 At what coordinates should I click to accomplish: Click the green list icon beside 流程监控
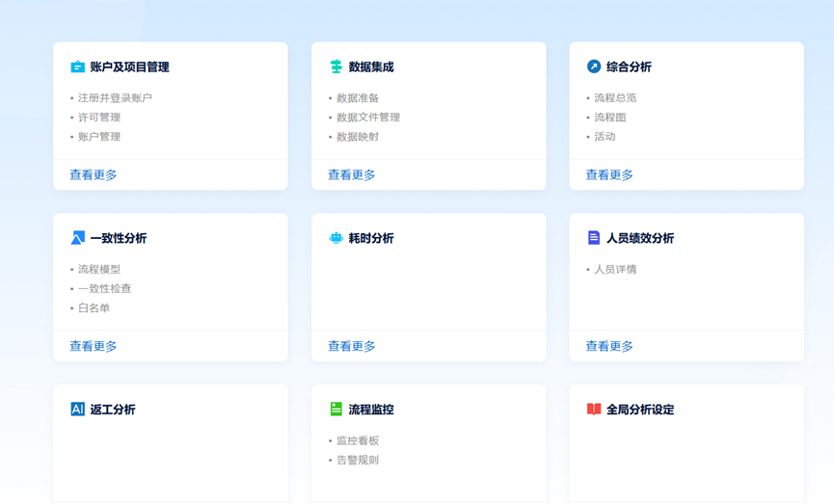(x=336, y=410)
